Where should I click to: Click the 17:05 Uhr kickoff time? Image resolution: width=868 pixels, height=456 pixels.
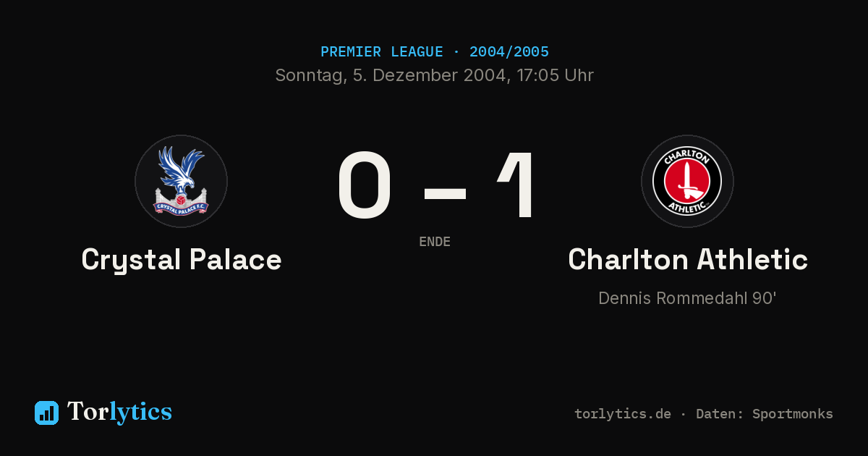555,76
